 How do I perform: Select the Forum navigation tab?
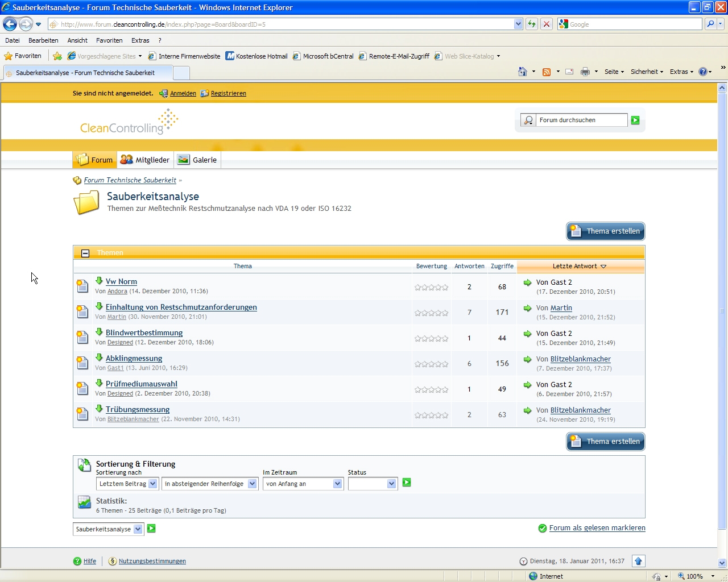click(x=95, y=160)
